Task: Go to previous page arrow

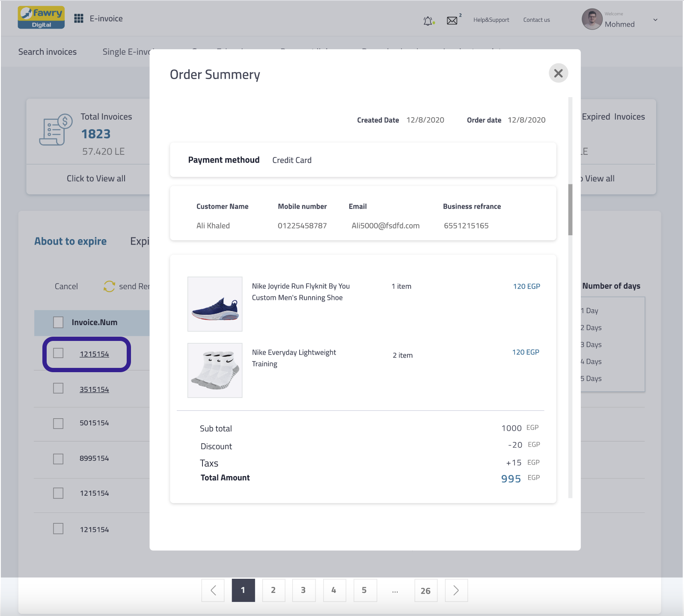Action: pyautogui.click(x=213, y=591)
